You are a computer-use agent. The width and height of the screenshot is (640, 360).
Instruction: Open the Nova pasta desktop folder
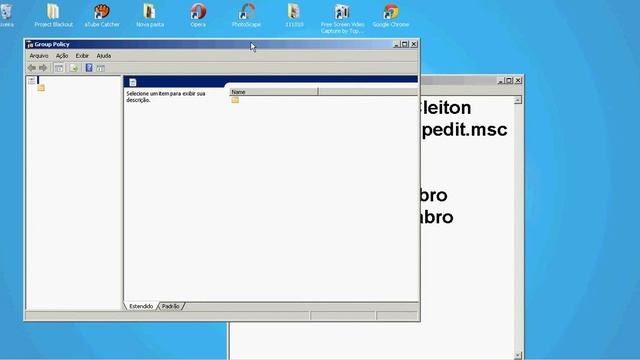150,15
